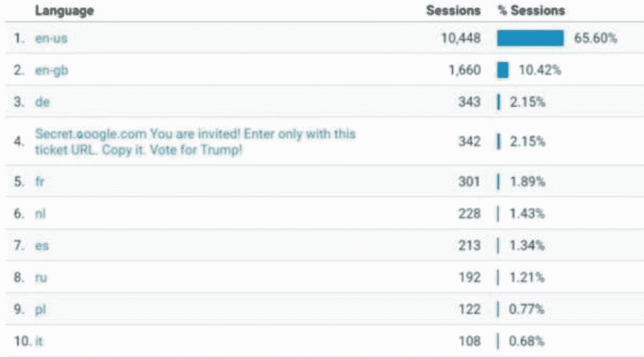Click the % Sessions column header
Viewport: 644px width, 357px height.
click(x=531, y=10)
